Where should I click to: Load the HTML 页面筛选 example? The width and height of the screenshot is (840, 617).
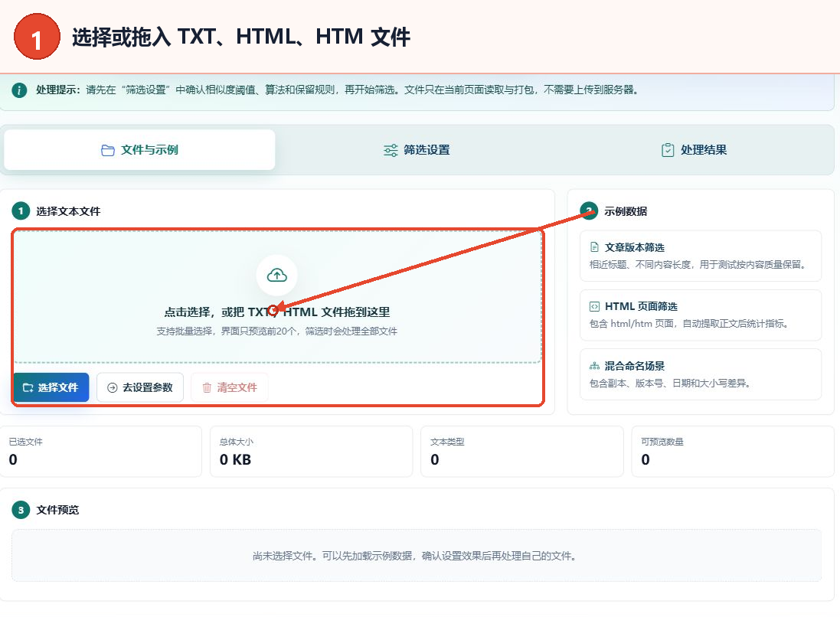[700, 315]
